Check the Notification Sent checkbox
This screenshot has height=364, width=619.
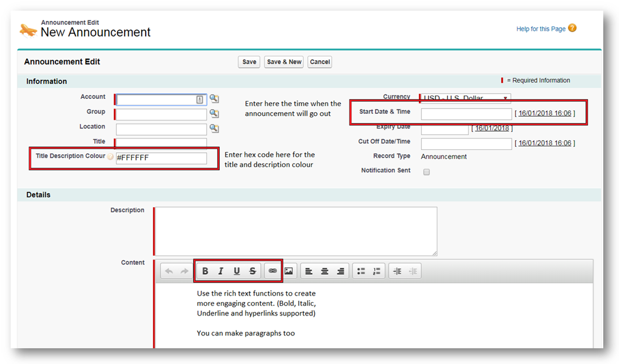pyautogui.click(x=427, y=172)
